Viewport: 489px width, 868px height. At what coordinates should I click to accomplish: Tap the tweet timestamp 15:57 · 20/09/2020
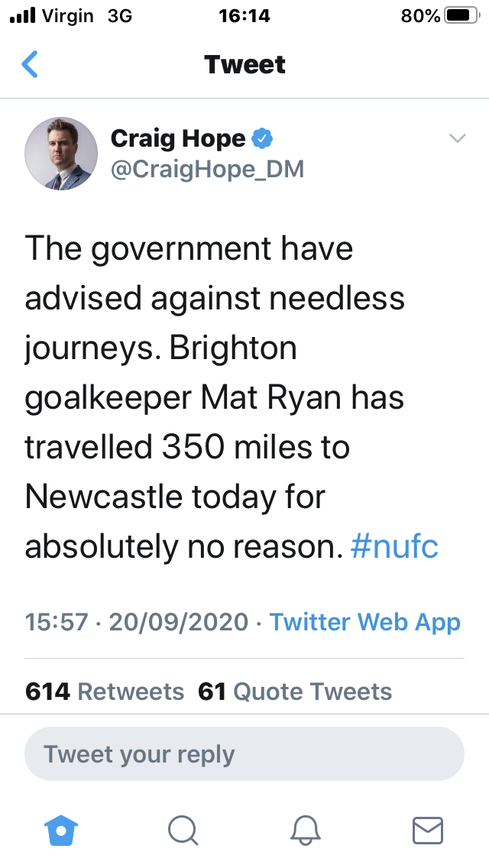(x=137, y=622)
